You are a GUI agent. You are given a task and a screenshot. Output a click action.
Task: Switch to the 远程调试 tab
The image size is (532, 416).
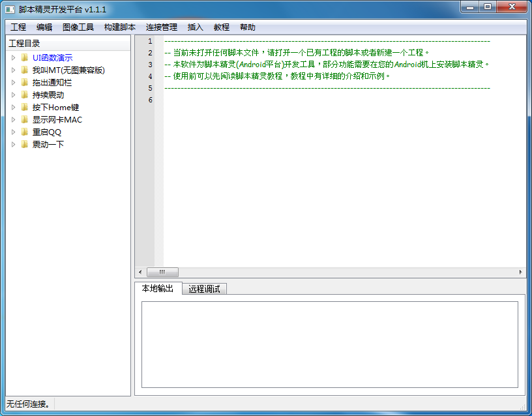pyautogui.click(x=204, y=289)
